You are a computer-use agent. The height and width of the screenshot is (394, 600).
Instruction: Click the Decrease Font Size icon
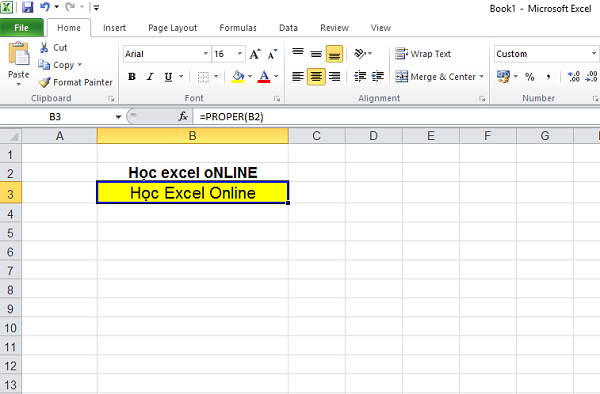(x=272, y=54)
